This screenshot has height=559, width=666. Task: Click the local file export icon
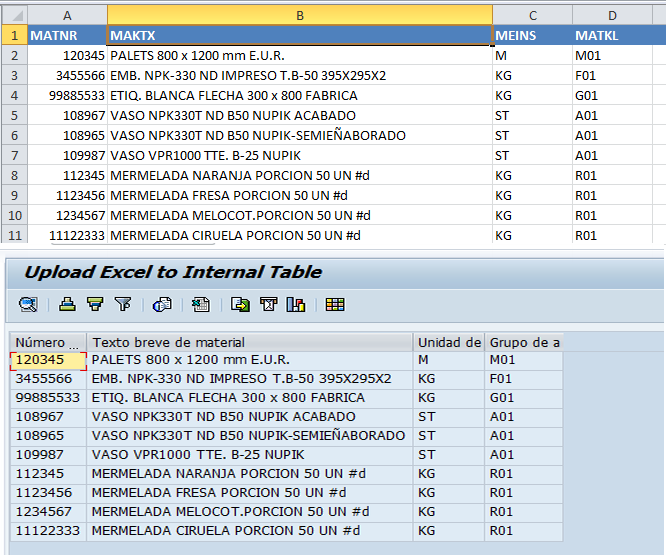coord(240,305)
